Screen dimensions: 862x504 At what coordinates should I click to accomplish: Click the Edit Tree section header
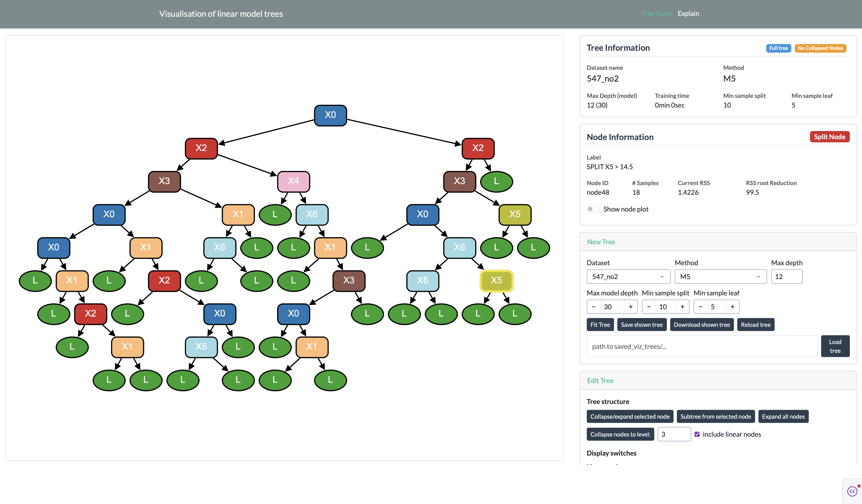point(600,381)
